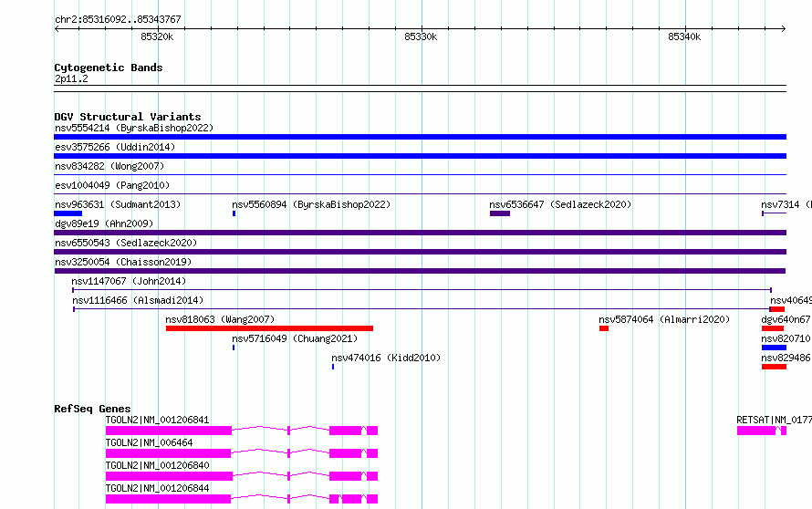Open variant nsv1116466 (Alsmadi2014) label
Screen dimensions: 812x509
point(138,300)
